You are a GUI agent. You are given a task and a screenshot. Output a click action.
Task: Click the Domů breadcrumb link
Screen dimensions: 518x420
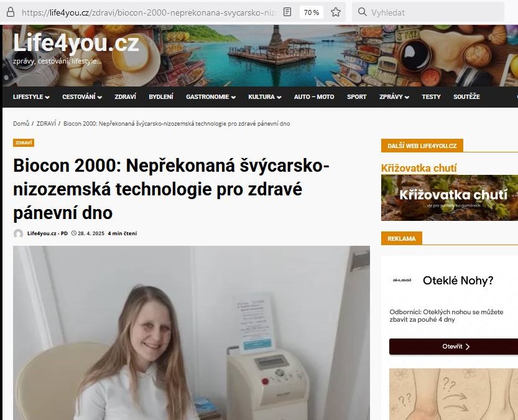pos(21,124)
